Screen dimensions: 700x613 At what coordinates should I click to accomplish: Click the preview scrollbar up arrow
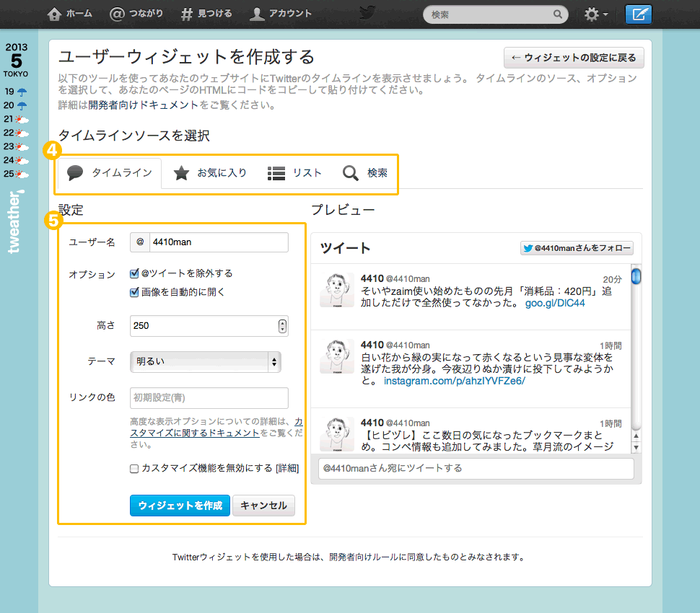(636, 436)
